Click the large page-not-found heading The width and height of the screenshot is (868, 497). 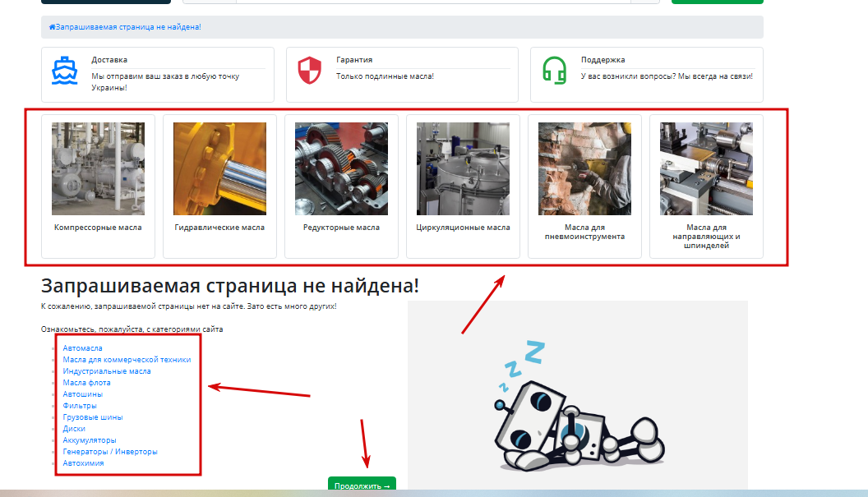tap(230, 286)
